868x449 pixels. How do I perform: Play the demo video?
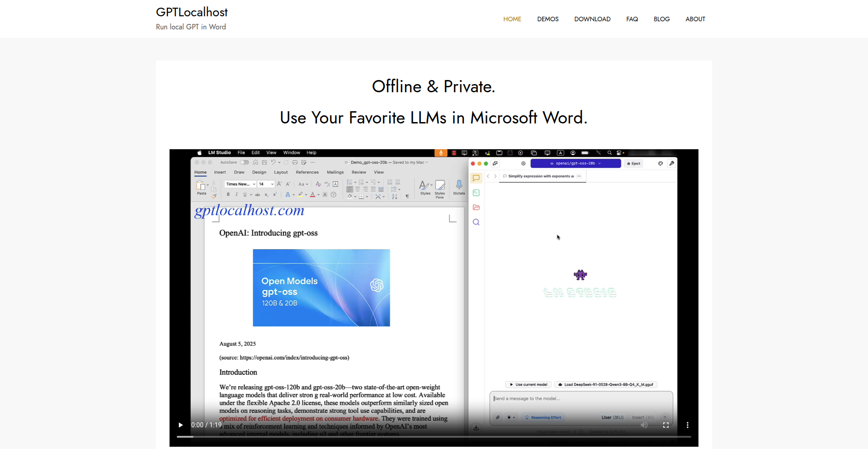tap(180, 425)
